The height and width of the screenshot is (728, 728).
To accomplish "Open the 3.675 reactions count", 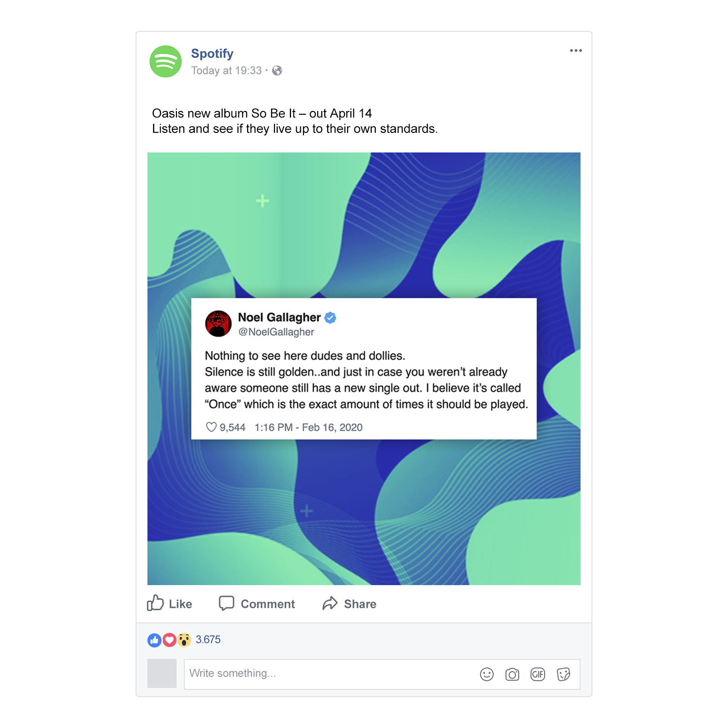I will tap(208, 640).
